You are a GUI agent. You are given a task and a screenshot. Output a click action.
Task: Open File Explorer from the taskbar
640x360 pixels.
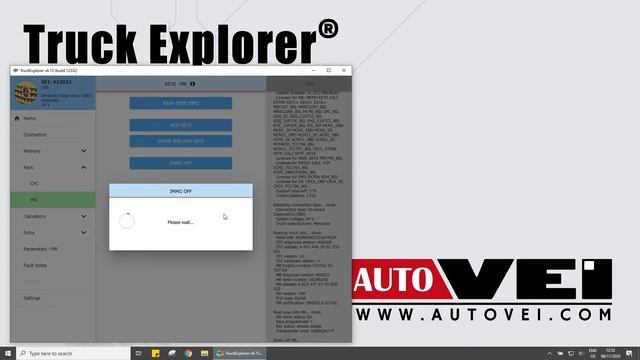pyautogui.click(x=204, y=353)
